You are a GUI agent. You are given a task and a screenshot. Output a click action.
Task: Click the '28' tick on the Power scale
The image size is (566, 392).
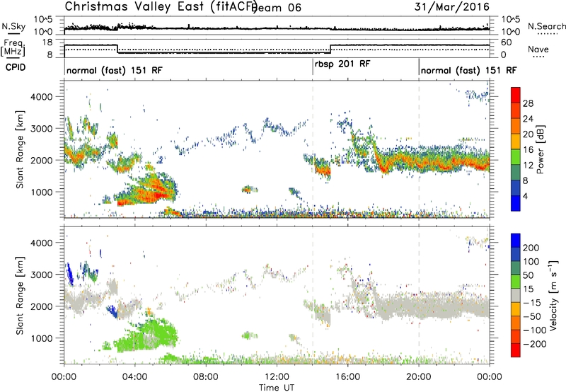(528, 103)
